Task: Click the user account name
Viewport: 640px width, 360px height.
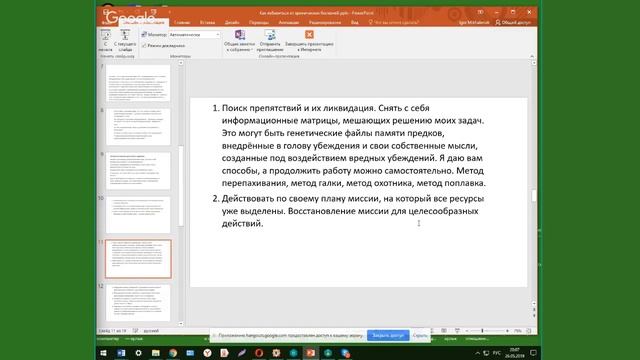Action: [473, 22]
